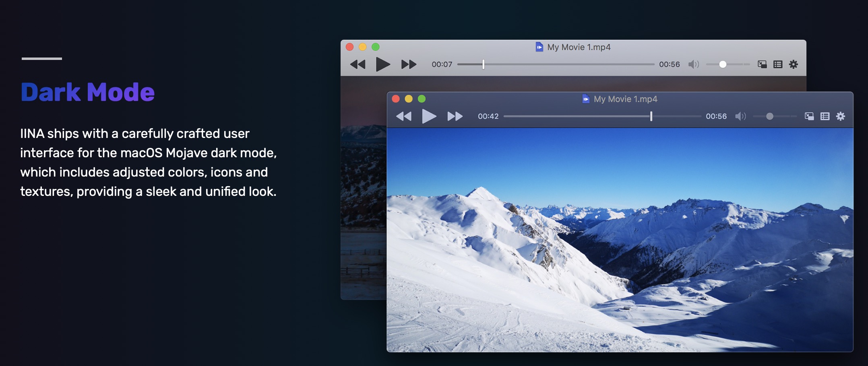
Task: Open the playlist panel in back window
Action: [778, 64]
